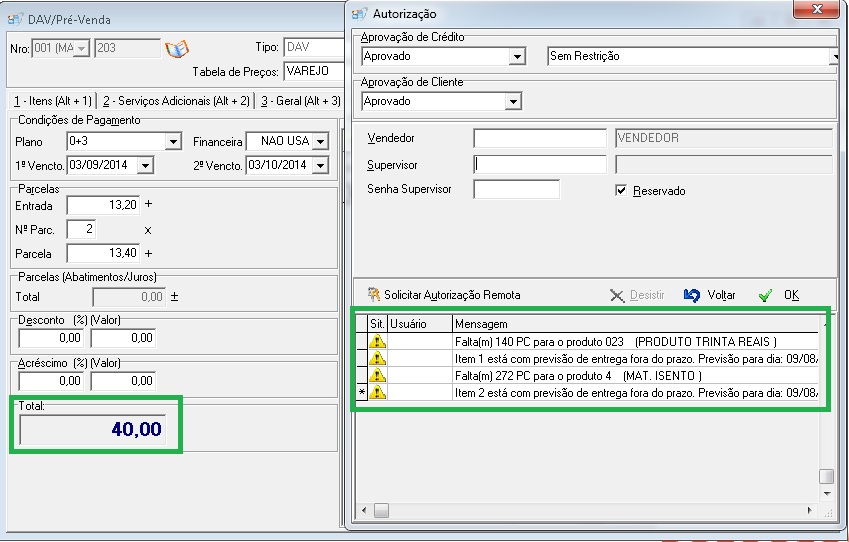849x542 pixels.
Task: Click the message list vertical scroll down arrow
Action: [x=826, y=493]
